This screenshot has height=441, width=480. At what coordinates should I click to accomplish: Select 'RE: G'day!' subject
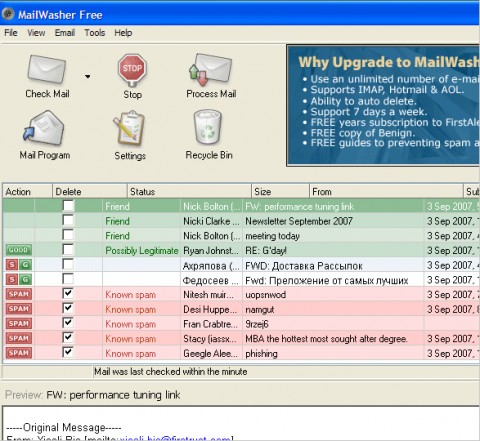[x=266, y=250]
